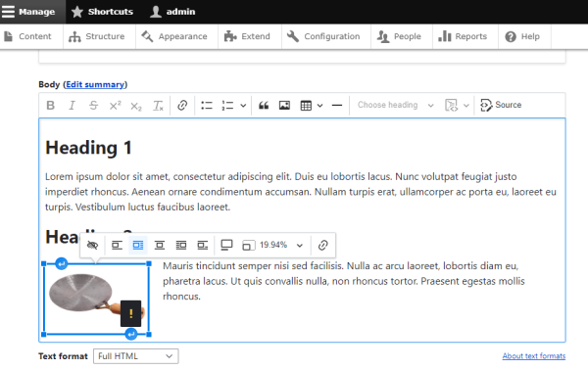This screenshot has height=370, width=588.
Task: Insert paragraph after image using bottom arrow handle
Action: [131, 334]
